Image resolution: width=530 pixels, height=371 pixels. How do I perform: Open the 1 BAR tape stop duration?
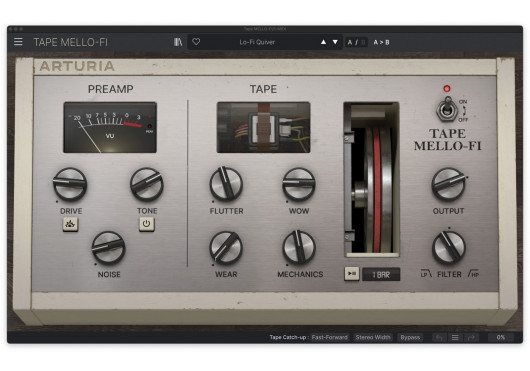point(381,274)
